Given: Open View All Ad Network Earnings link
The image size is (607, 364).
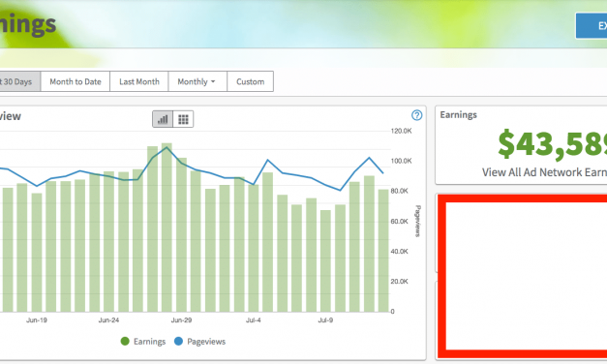Looking at the screenshot, I should [x=544, y=172].
